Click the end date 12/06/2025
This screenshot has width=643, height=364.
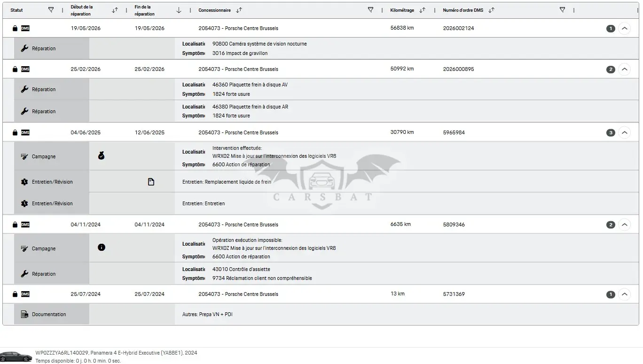149,132
